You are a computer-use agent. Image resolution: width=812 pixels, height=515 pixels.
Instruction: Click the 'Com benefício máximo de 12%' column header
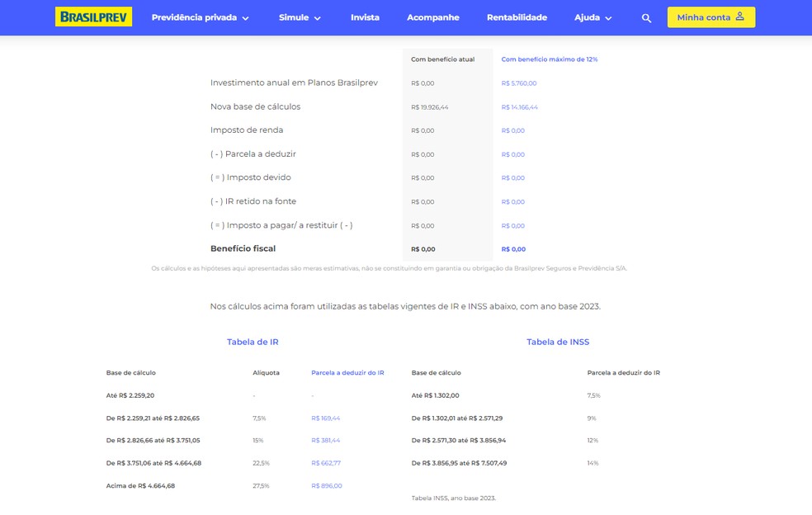point(550,59)
